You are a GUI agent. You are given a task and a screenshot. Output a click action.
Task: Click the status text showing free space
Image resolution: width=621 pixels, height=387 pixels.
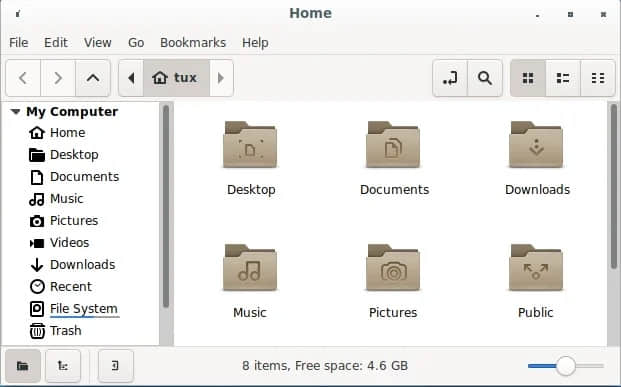[x=325, y=365]
